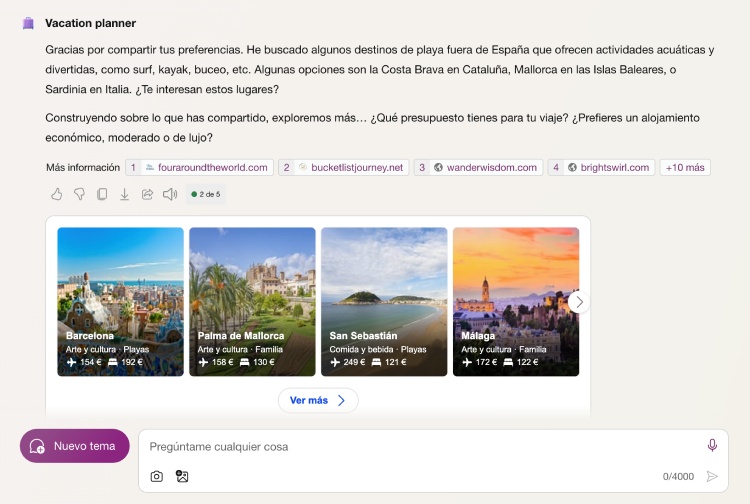Expand the +10 más sources
Viewport: 750px width, 504px height.
[x=685, y=167]
